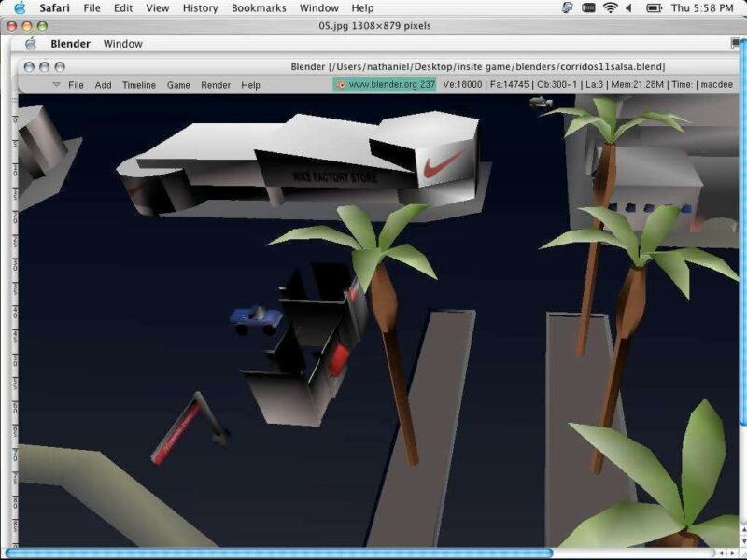Select the blue car in the 3D scene
Screen dimensions: 747x560
click(x=256, y=318)
